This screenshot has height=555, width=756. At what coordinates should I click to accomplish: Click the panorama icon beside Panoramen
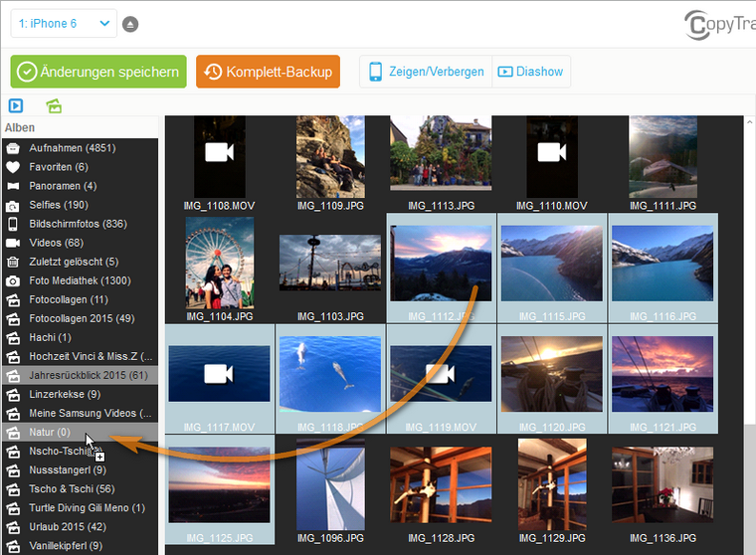13,186
